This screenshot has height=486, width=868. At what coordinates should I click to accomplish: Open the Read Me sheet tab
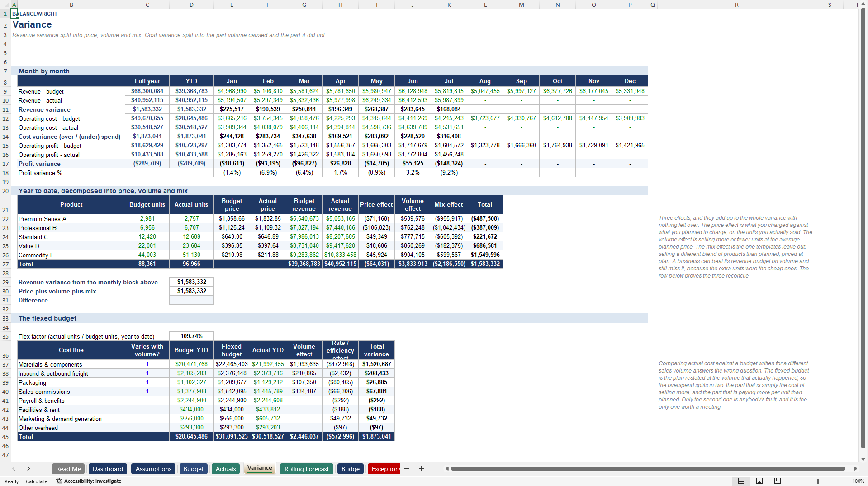click(68, 469)
